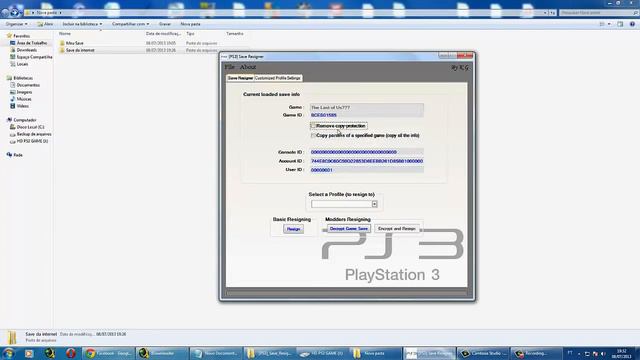Click the volume icon in system tray

(603, 353)
